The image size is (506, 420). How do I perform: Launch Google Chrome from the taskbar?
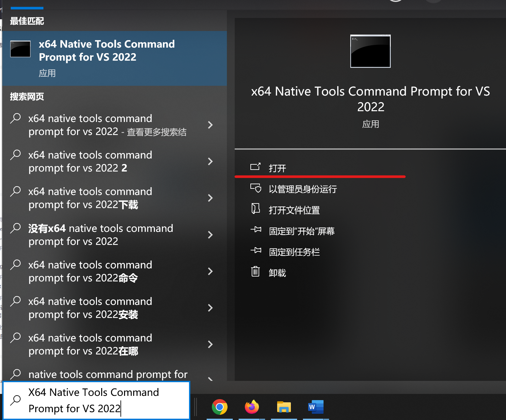[x=219, y=407]
